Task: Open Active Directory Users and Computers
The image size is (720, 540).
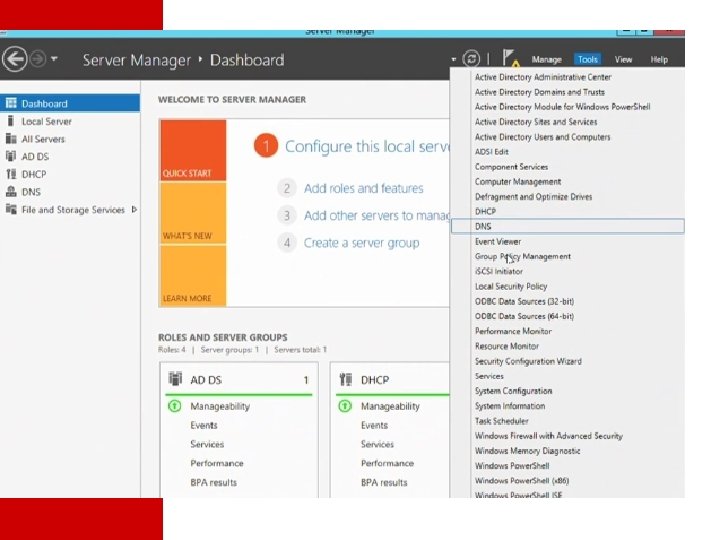Action: [x=542, y=137]
